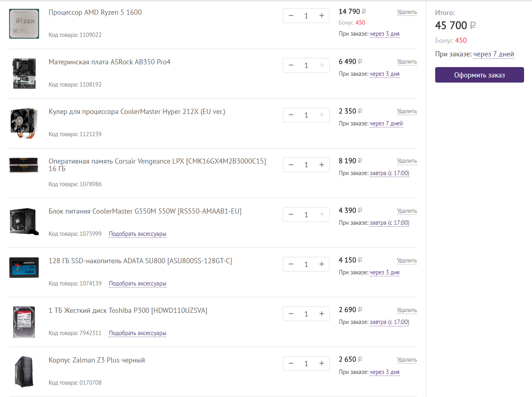532x397 pixels.
Task: Open Подобрать аксессуары for ADATA SU800 SSD
Action: click(x=137, y=283)
